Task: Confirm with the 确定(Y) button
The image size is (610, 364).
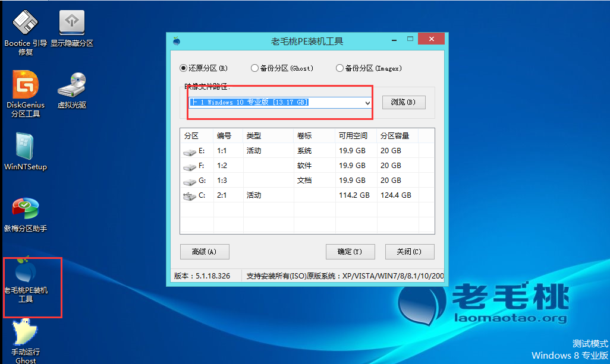Action: coord(350,252)
